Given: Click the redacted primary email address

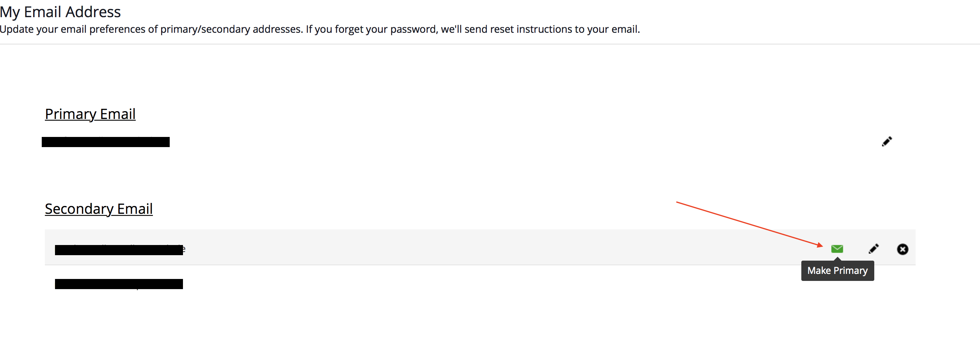Looking at the screenshot, I should (105, 142).
